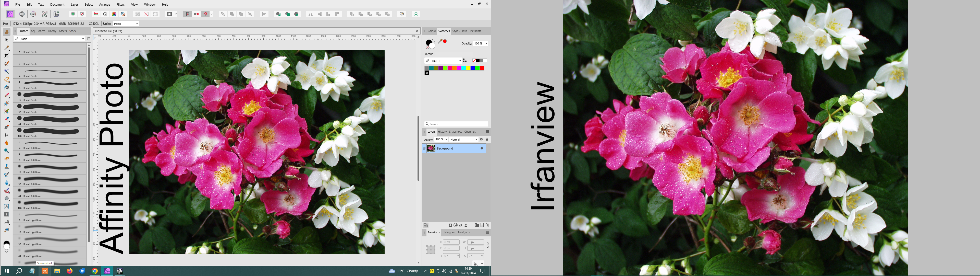The width and height of the screenshot is (980, 276).
Task: Click the Account person icon
Action: pyautogui.click(x=416, y=14)
